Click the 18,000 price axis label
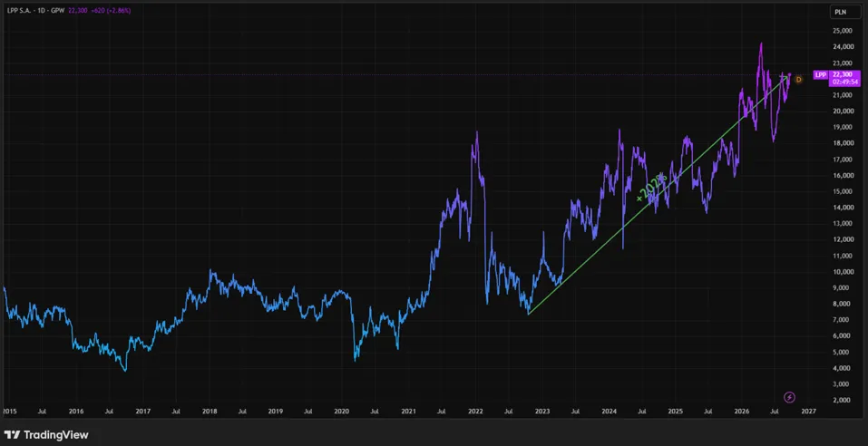Screen dimensions: 868x446 (842, 143)
